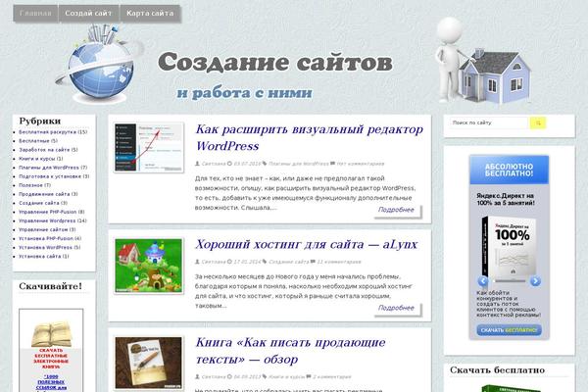Click the Поиск по сайту search field

(x=489, y=123)
